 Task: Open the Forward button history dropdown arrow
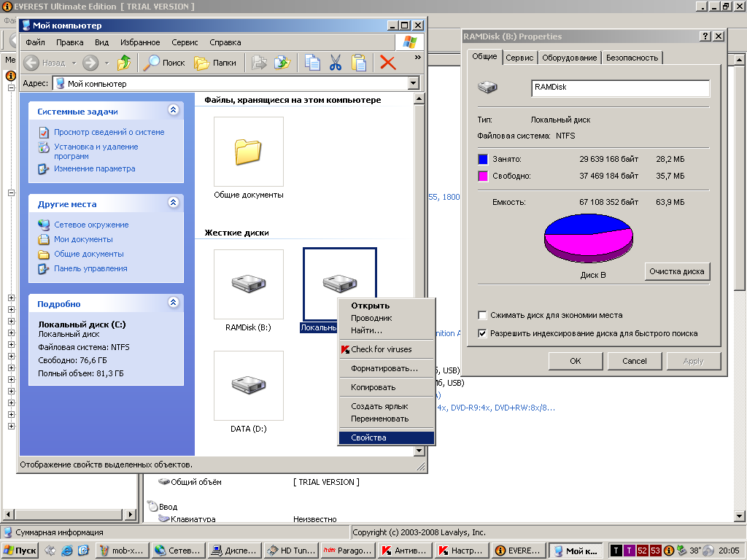click(x=107, y=63)
